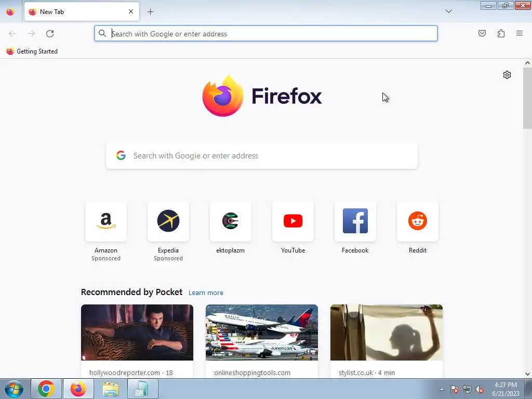Expand the List all tabs chevron
Viewport: 532px width, 399px height.
point(448,11)
